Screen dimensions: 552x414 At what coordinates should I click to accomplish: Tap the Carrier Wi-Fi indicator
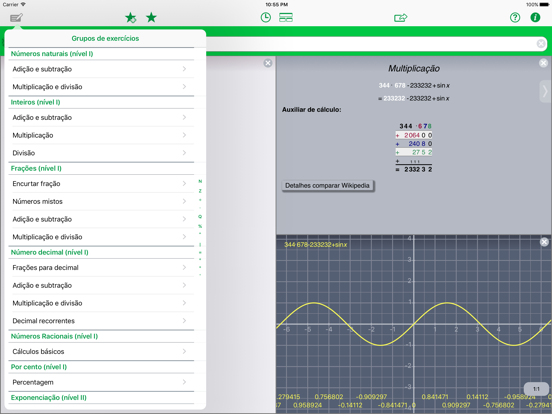[x=14, y=5]
